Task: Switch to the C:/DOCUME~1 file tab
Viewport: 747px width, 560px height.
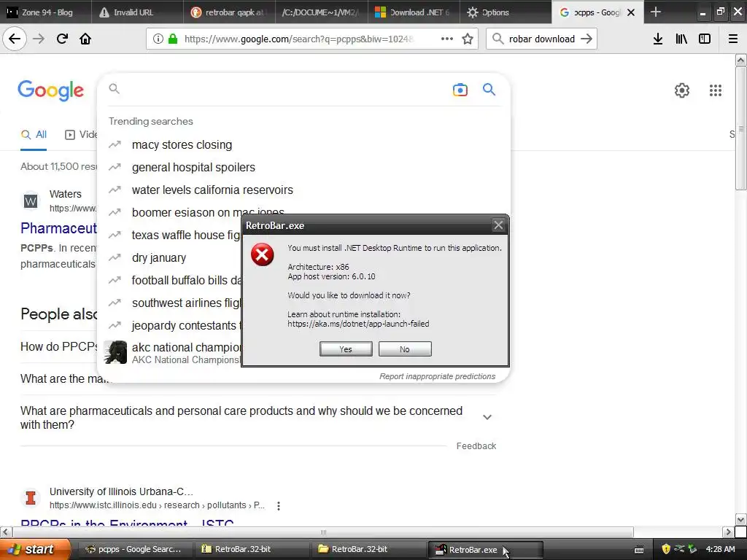Action: (322, 12)
